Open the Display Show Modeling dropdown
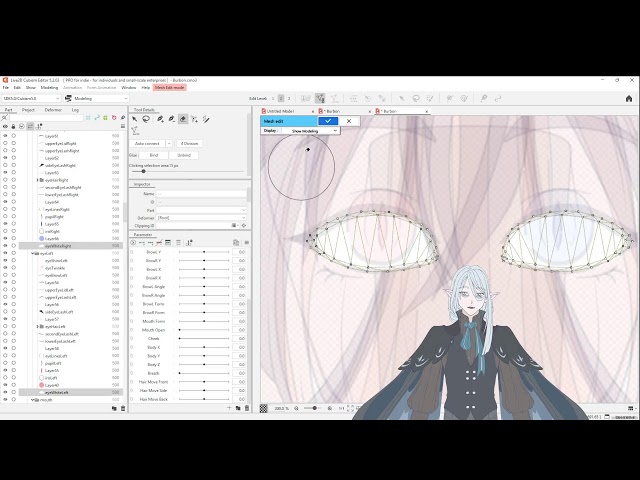Image resolution: width=640 pixels, height=480 pixels. [x=310, y=131]
